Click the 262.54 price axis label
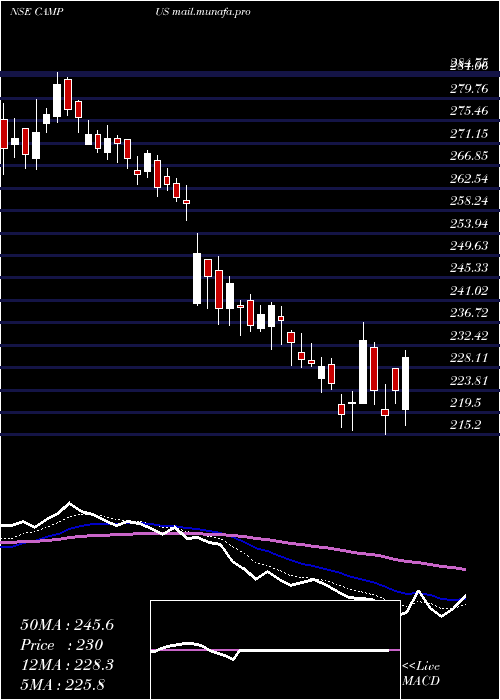Image resolution: width=500 pixels, height=700 pixels. (x=469, y=178)
